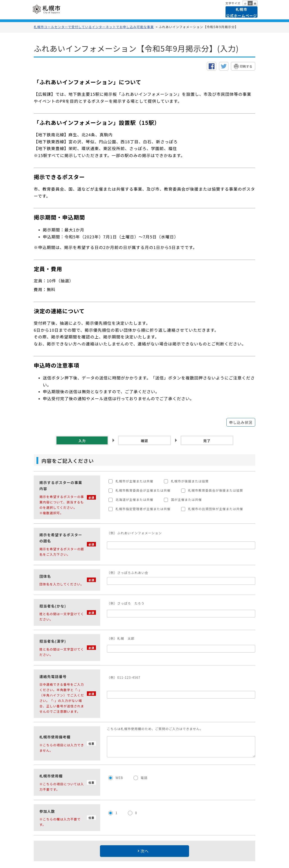Viewport: 289px width, 868px height.
Task: Click the 申し込み状況 button
Action: 241,422
